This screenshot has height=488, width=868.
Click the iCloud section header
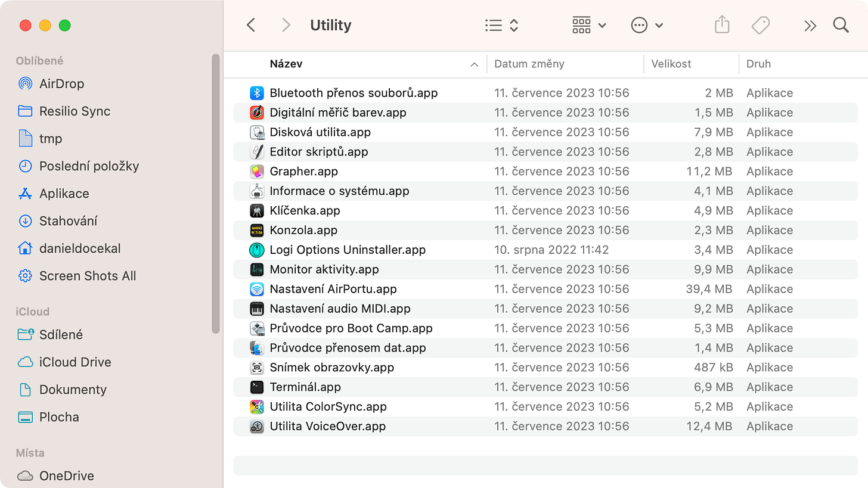(x=32, y=312)
